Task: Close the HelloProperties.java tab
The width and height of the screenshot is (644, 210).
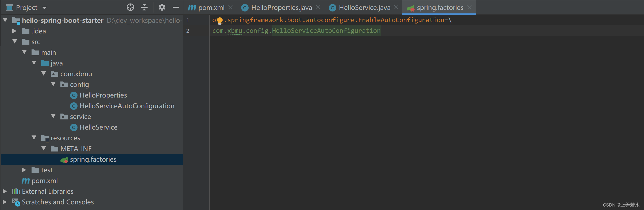Action: [x=318, y=7]
